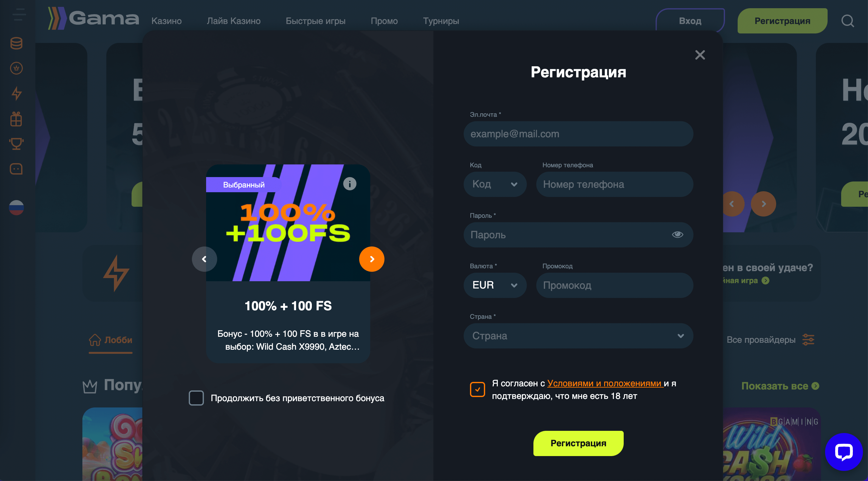Toggle the age confirmation checkbox
Image resolution: width=868 pixels, height=481 pixels.
pos(478,389)
